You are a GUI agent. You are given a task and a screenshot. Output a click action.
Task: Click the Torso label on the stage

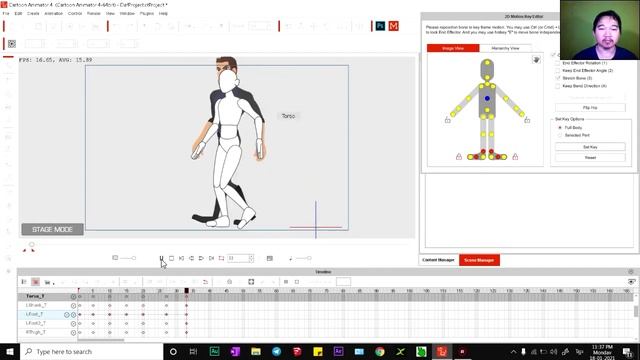288,116
